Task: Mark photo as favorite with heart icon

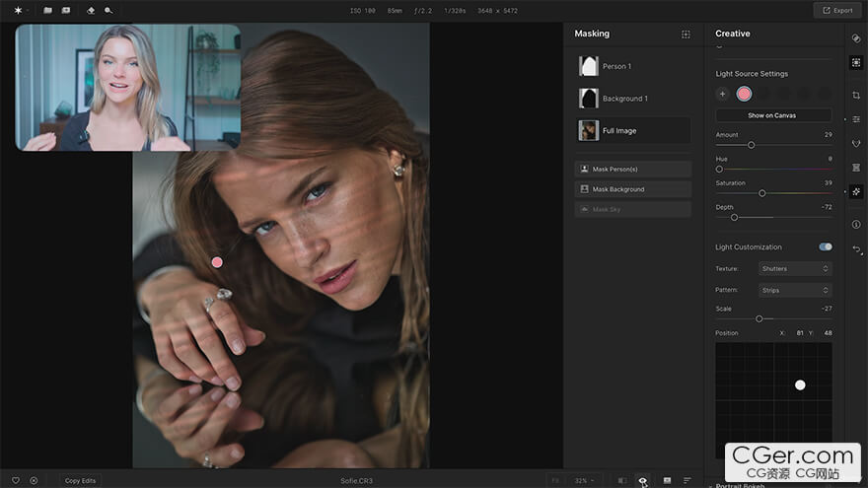Action: tap(16, 481)
